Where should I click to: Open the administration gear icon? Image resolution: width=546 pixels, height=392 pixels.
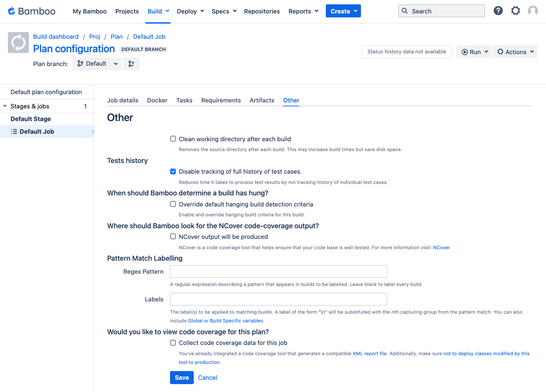coord(516,11)
